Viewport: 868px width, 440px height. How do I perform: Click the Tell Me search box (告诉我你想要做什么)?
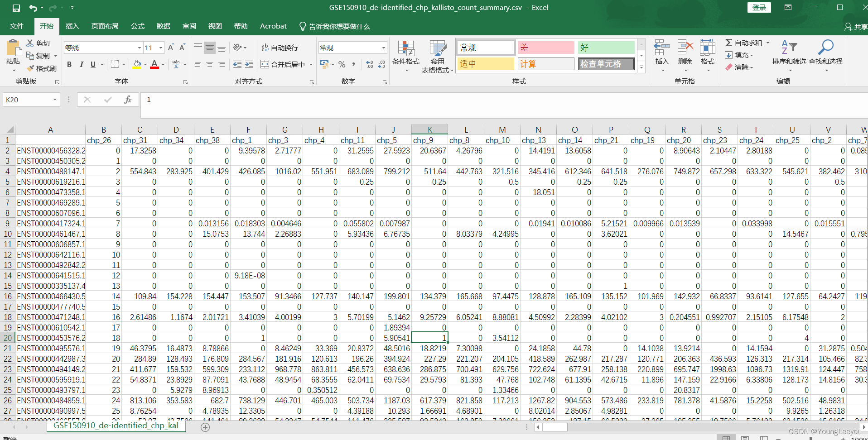click(x=335, y=27)
